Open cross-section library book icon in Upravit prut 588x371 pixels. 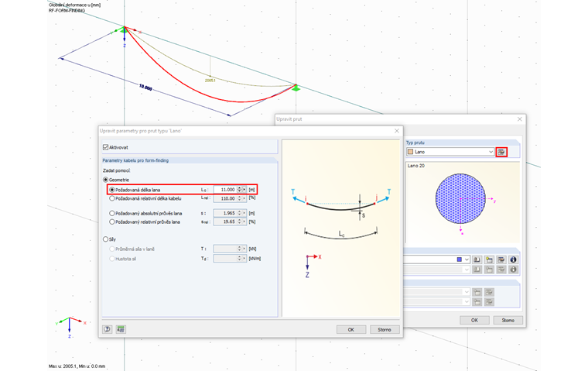pos(477,259)
